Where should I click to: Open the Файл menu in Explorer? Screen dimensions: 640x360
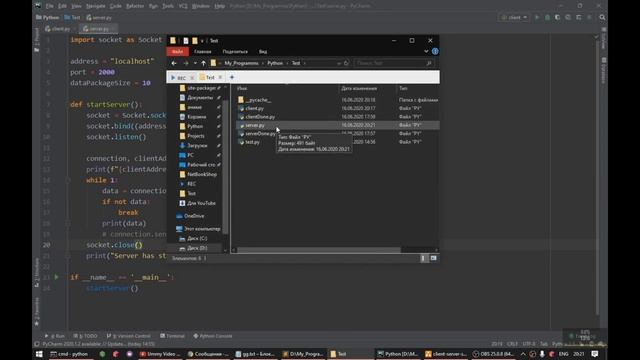[x=178, y=52]
